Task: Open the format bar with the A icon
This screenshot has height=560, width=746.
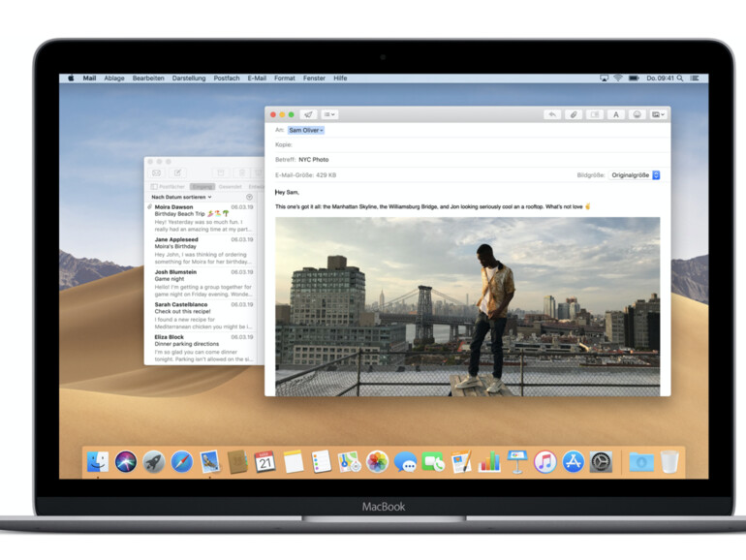Action: pos(615,114)
